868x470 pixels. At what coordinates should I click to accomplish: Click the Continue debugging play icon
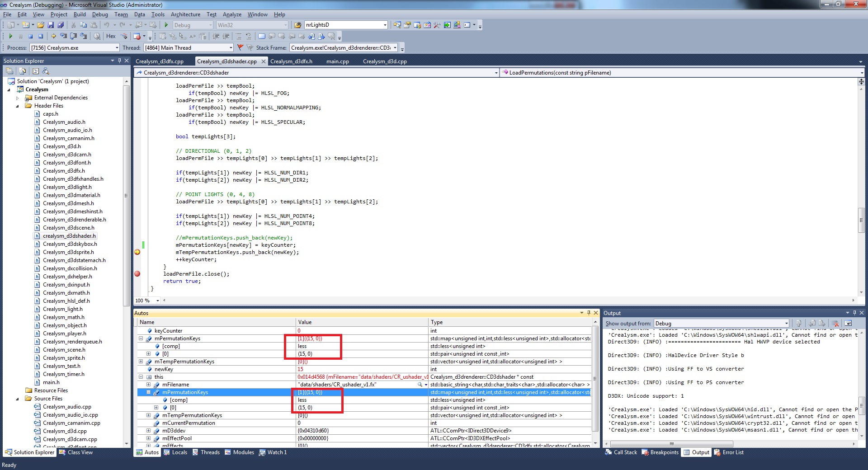[x=10, y=36]
